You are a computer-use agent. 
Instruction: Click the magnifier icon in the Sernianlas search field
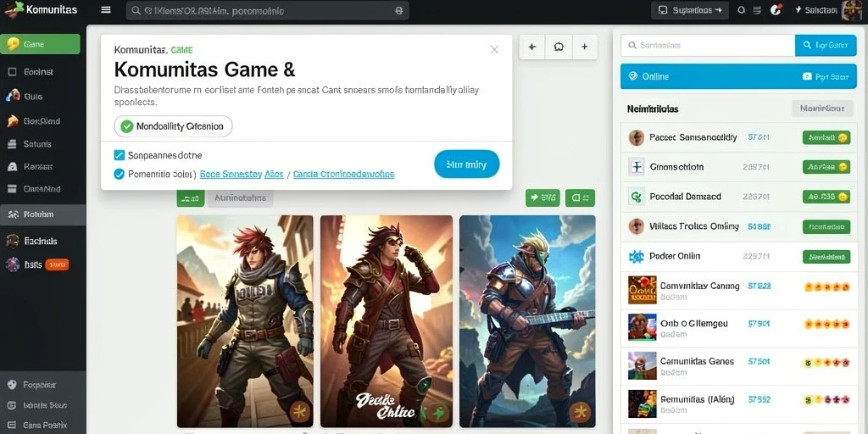632,46
